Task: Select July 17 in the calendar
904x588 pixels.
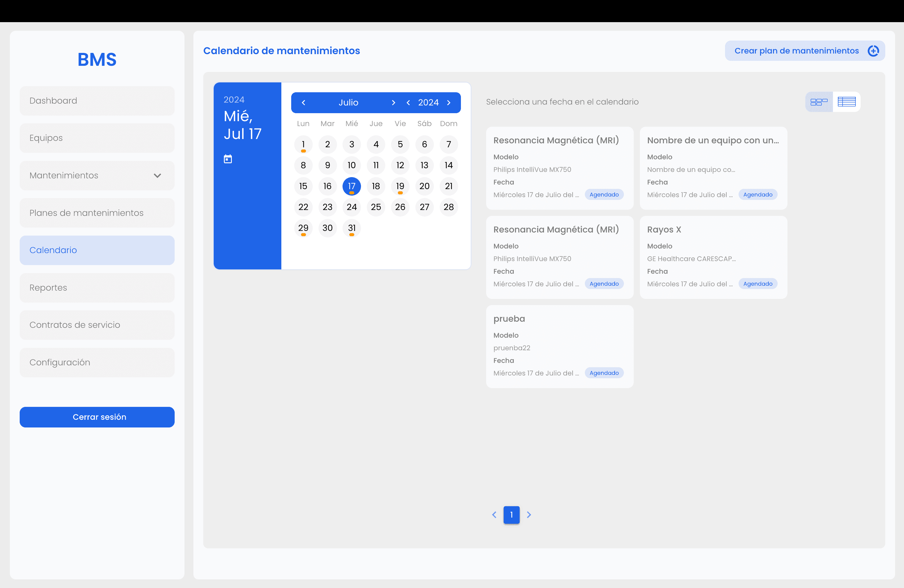Action: pos(352,186)
